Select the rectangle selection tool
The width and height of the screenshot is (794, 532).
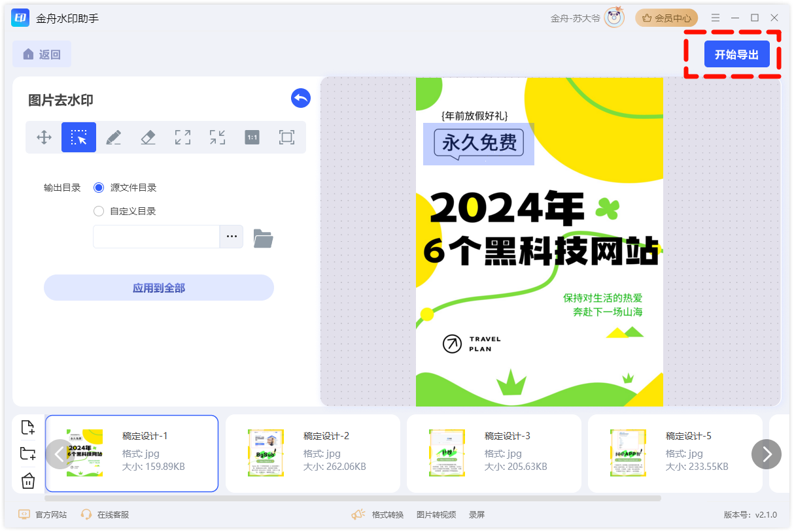pos(79,137)
